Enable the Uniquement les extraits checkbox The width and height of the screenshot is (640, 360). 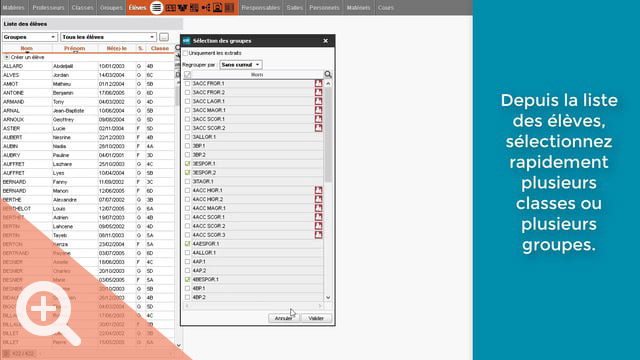[186, 53]
